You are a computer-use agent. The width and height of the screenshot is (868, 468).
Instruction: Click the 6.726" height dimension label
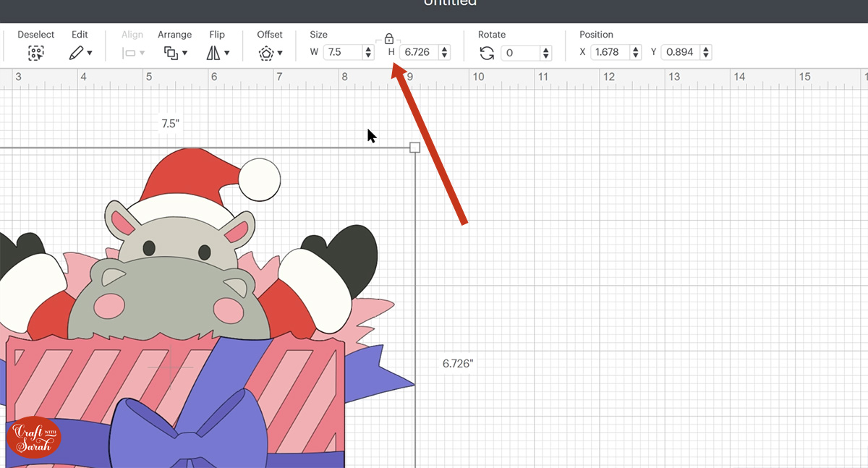(x=457, y=363)
